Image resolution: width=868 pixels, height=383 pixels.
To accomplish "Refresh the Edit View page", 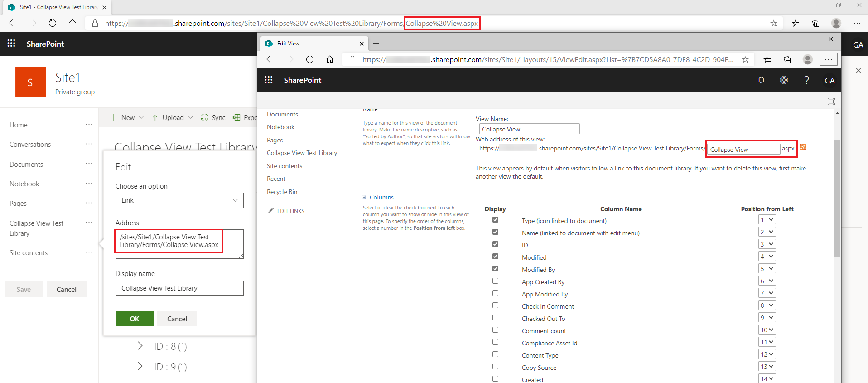I will [x=310, y=59].
